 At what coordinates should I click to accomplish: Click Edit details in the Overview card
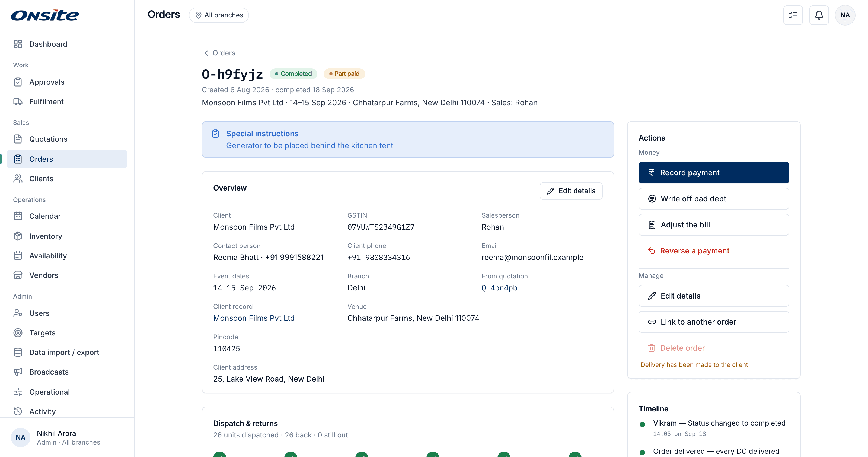(x=571, y=191)
